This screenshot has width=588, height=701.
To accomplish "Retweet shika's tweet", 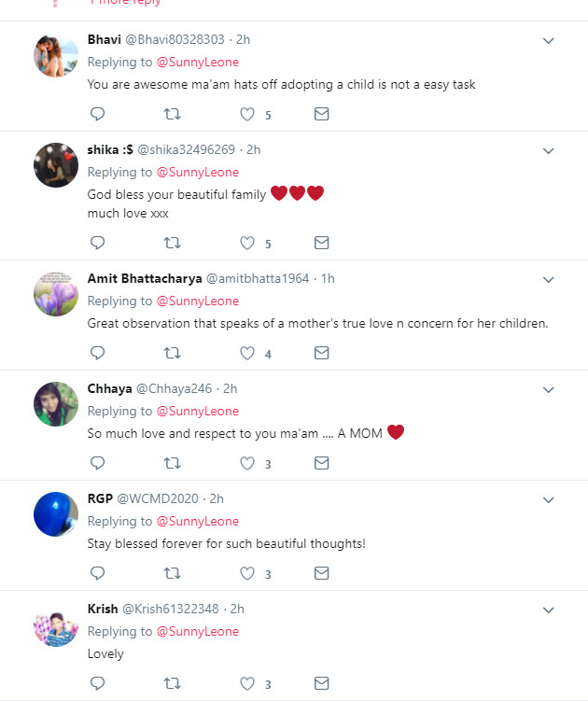I will (172, 244).
